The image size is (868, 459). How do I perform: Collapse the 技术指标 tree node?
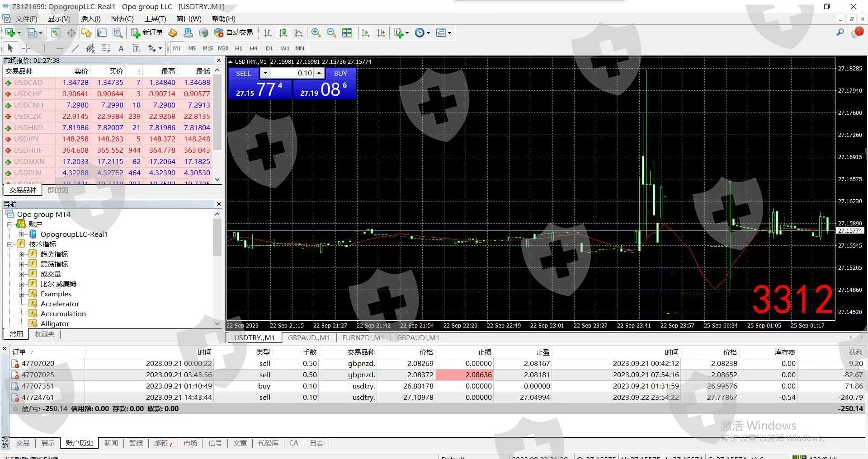pos(9,244)
